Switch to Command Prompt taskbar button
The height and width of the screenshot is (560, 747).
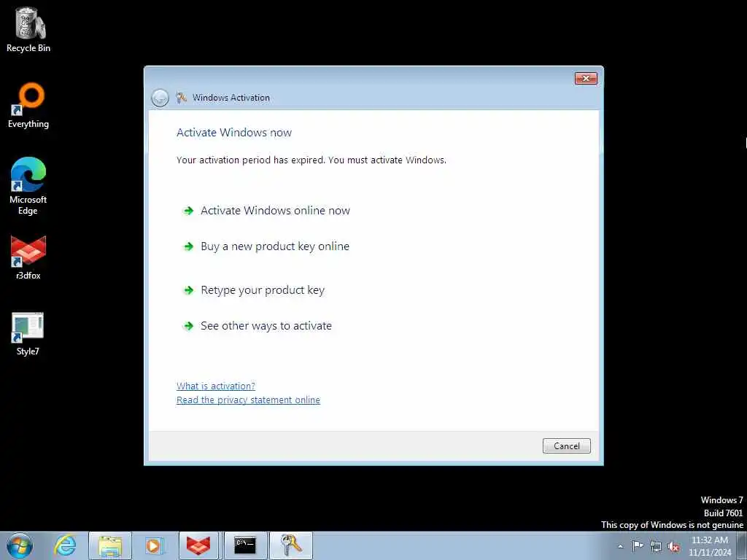point(245,545)
